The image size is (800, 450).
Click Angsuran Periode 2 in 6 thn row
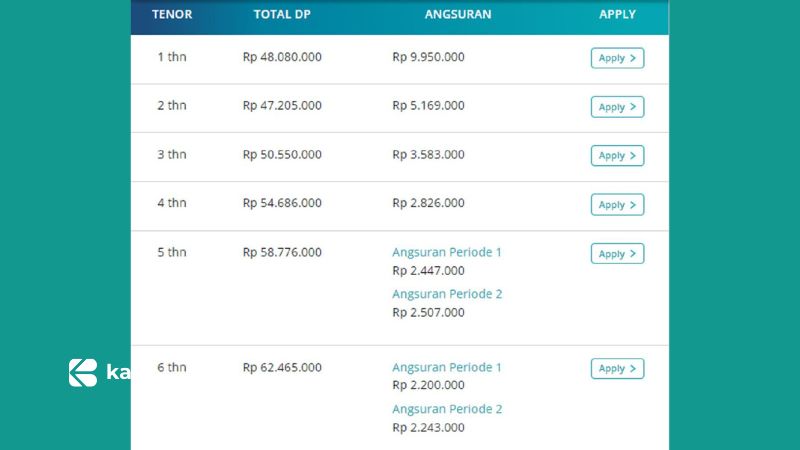[447, 409]
